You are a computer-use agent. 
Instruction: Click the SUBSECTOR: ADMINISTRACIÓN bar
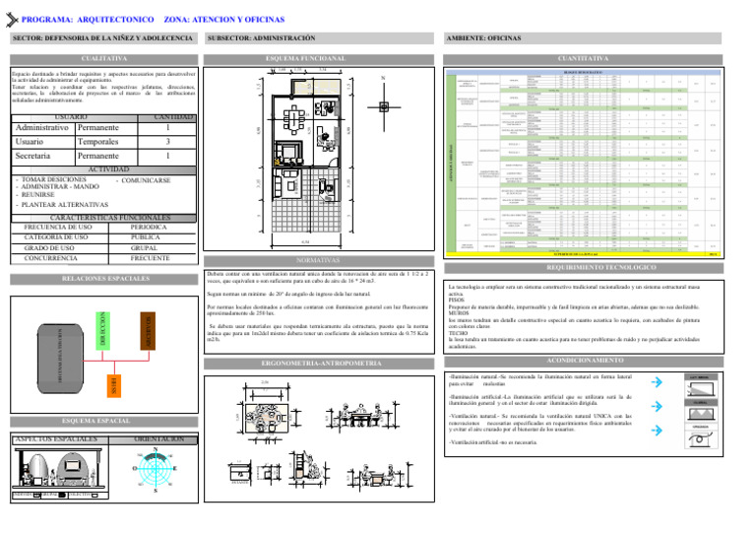[x=319, y=38]
